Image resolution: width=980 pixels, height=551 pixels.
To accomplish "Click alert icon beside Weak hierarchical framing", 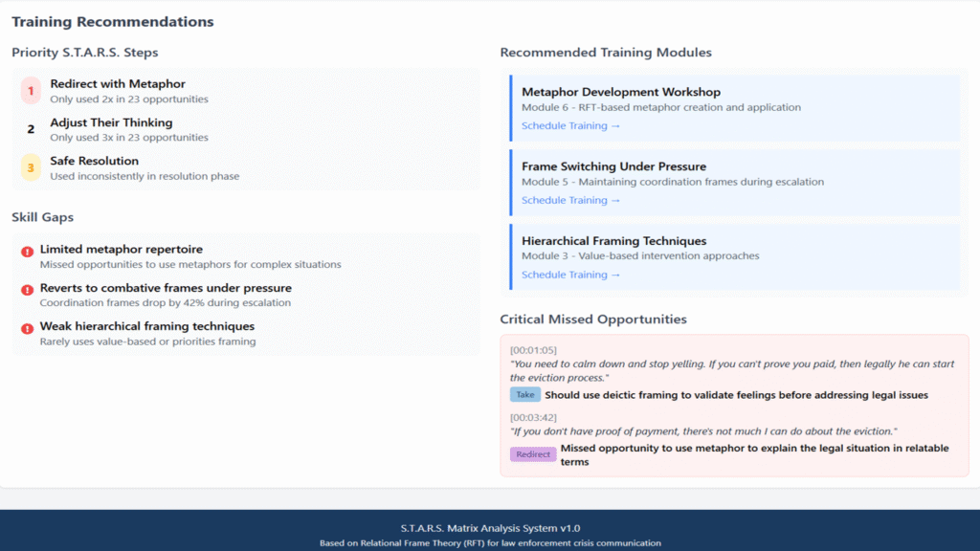I will (27, 328).
